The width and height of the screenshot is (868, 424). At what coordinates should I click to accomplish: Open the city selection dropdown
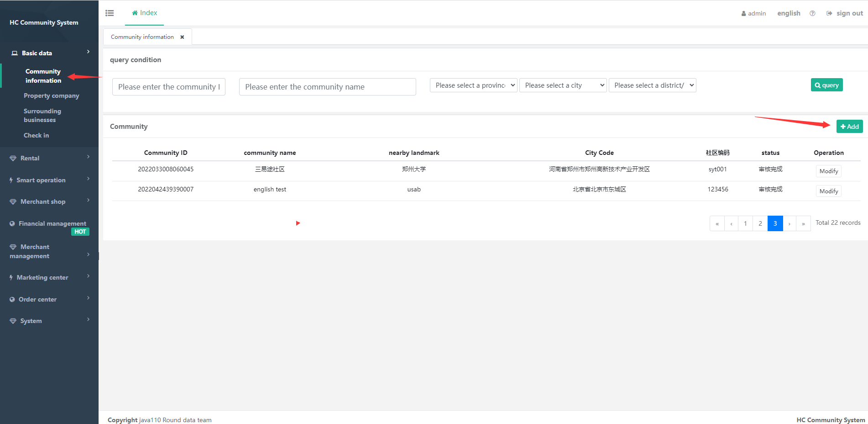pos(563,85)
